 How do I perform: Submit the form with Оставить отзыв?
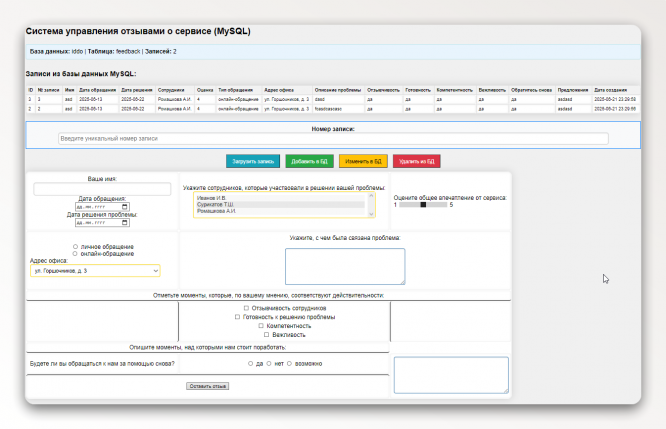pyautogui.click(x=208, y=385)
